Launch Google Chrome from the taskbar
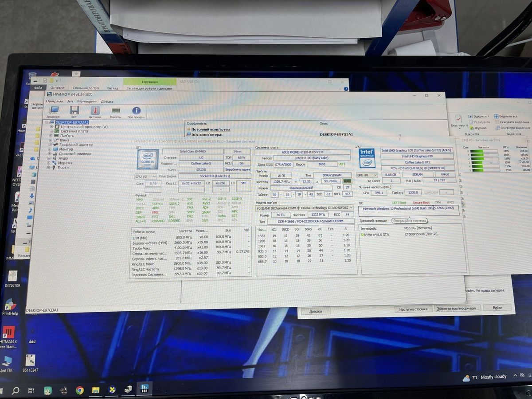Image resolution: width=532 pixels, height=399 pixels. coord(80,391)
